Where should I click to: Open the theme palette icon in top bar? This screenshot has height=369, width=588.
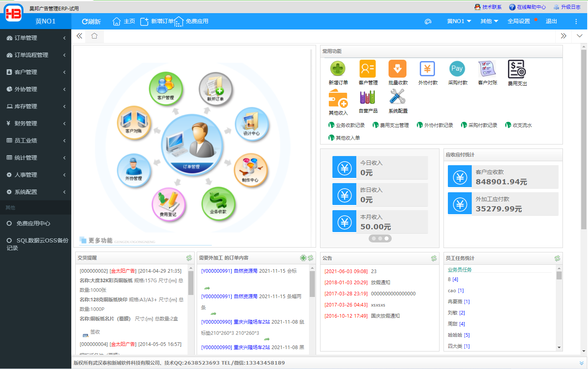point(428,21)
